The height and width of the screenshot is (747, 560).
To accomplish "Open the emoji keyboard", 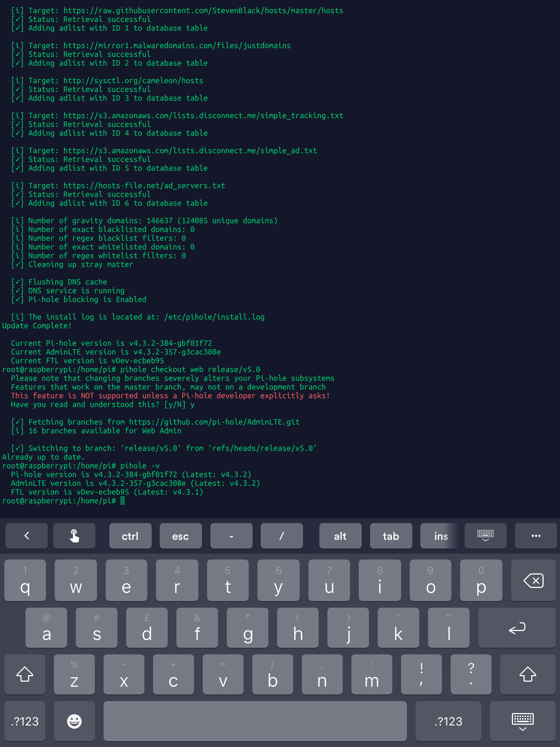I will 74,721.
